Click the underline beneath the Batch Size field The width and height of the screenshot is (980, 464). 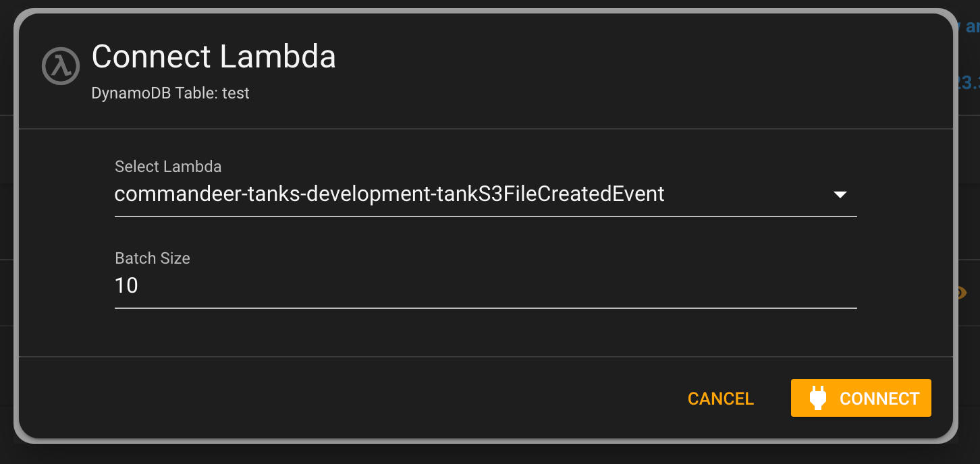click(x=486, y=308)
